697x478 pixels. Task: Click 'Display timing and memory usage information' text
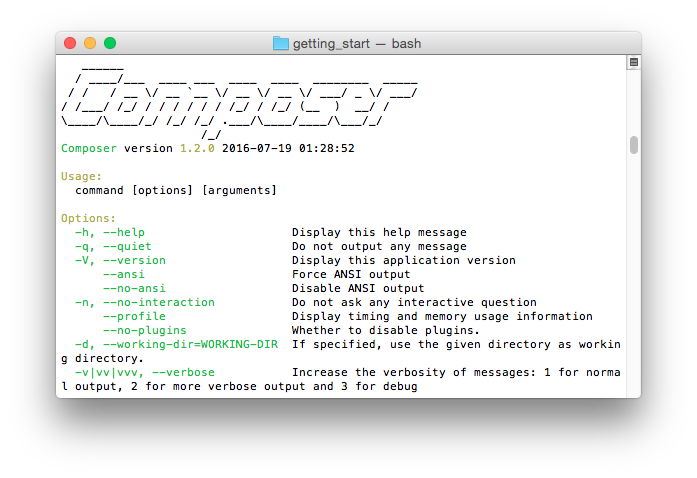click(442, 317)
